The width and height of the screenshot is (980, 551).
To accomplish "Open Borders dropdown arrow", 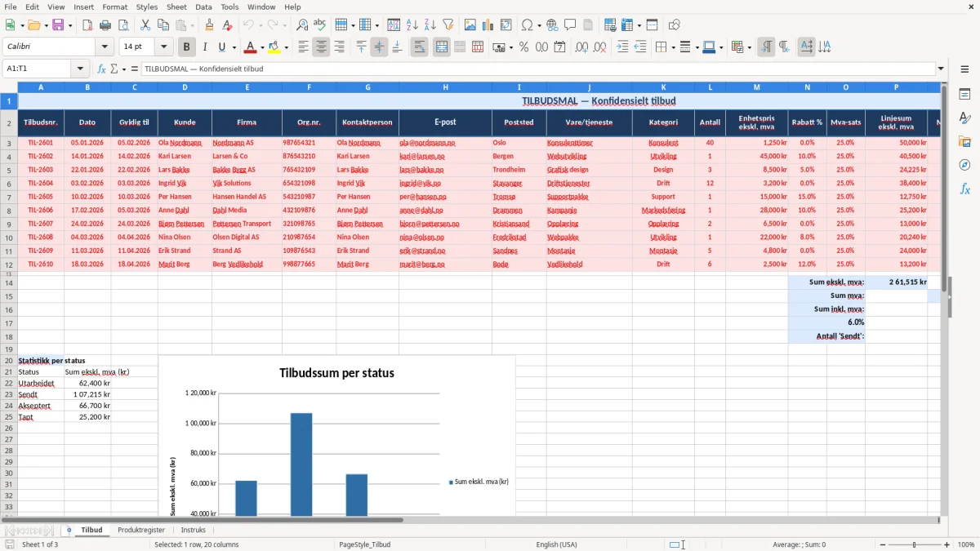I will 673,47.
